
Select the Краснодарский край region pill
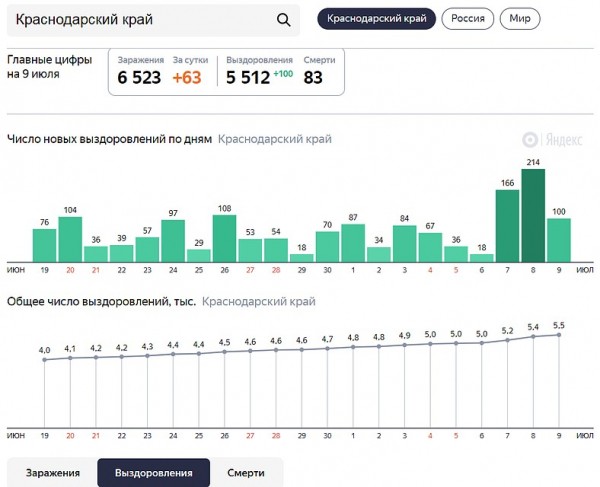376,19
